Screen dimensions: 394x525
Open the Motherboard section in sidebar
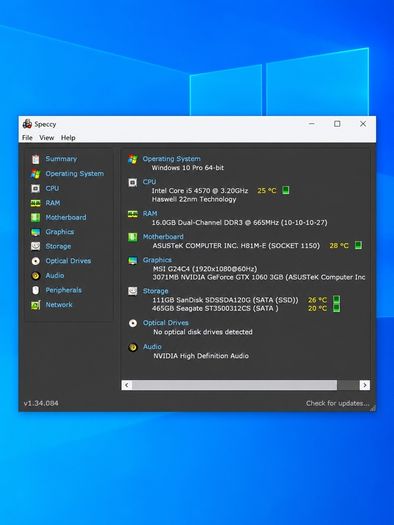click(66, 218)
